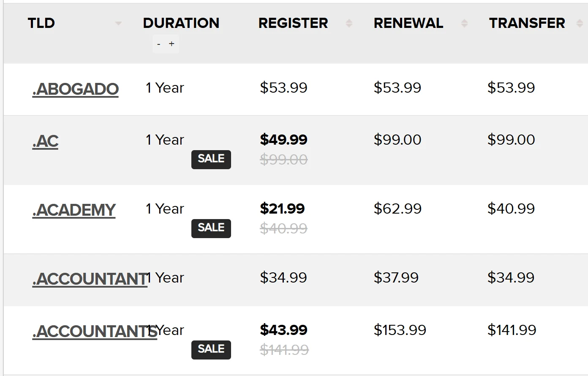Viewport: 588px width, 376px height.
Task: Decrease duration with minus button
Action: click(x=159, y=44)
